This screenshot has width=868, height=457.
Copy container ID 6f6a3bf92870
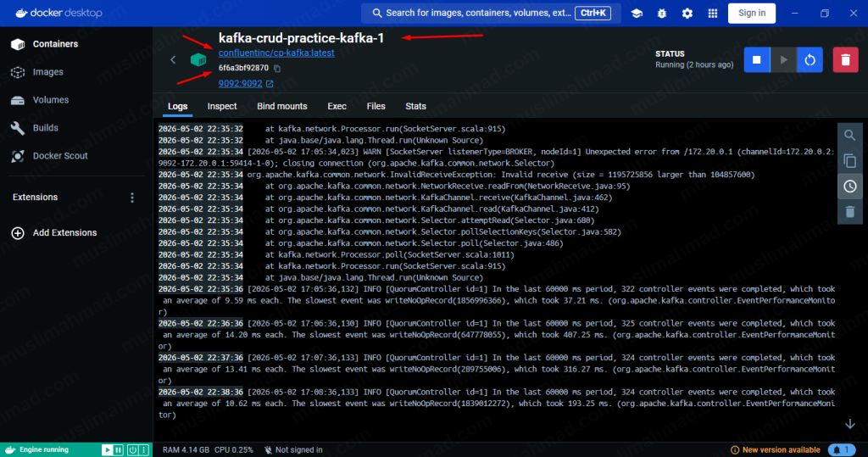tap(277, 69)
